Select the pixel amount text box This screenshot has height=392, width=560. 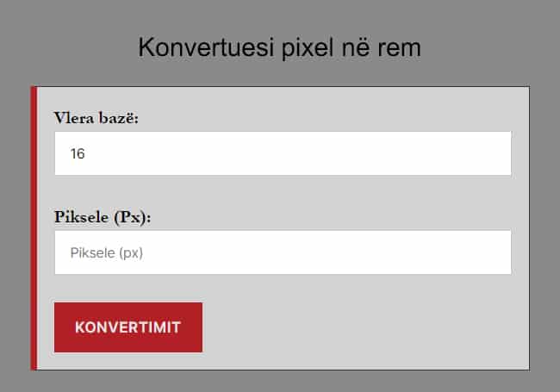[x=283, y=252]
